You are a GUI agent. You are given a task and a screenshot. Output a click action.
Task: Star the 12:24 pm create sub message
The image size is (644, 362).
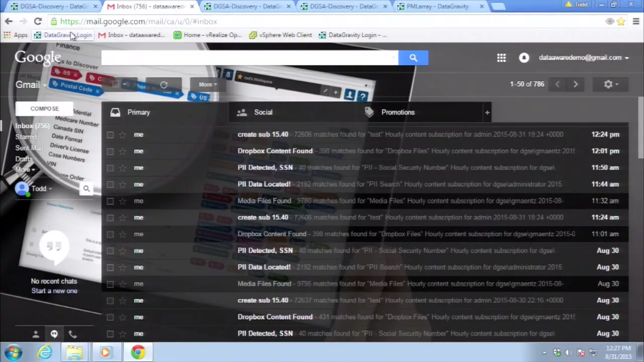point(122,135)
